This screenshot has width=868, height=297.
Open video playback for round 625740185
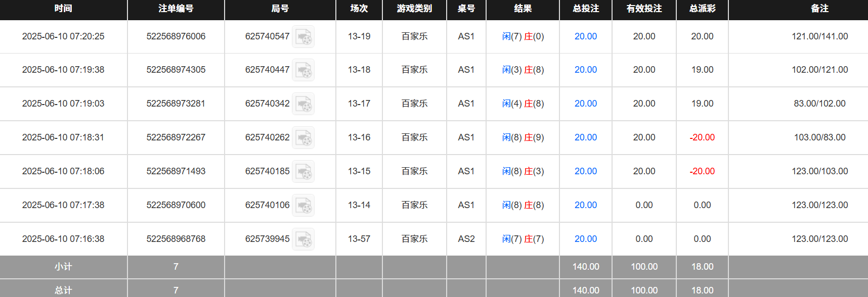303,171
